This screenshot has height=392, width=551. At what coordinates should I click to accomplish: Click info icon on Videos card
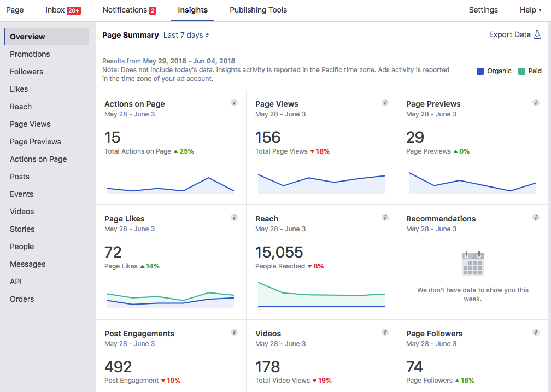point(385,332)
